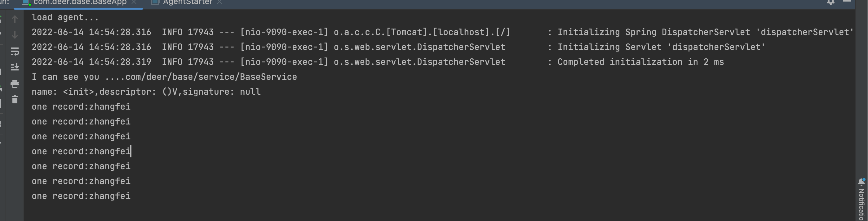Click the AgentStarter configuration icon in tab

pyautogui.click(x=155, y=3)
